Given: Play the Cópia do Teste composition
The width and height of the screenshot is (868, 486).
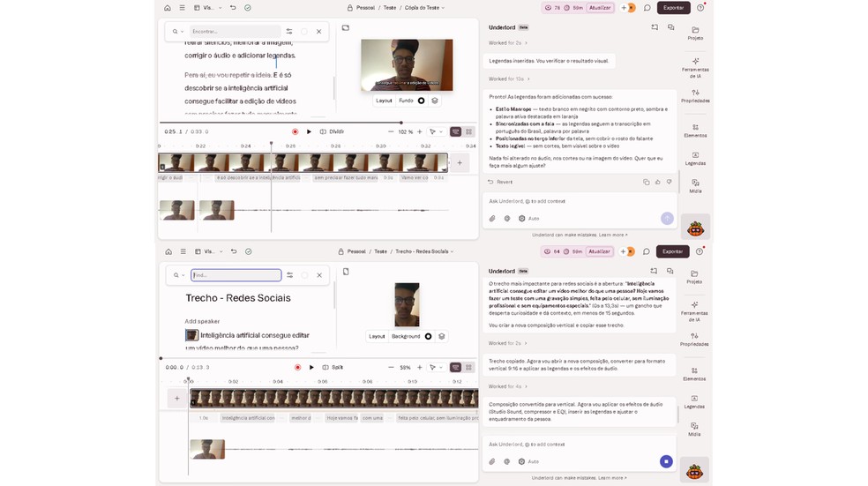Looking at the screenshot, I should click(309, 131).
